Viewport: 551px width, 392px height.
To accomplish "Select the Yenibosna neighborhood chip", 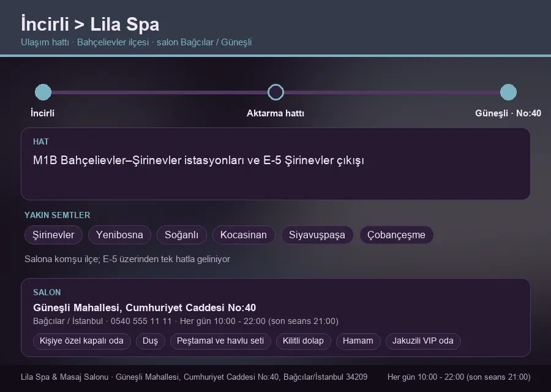I will 119,235.
